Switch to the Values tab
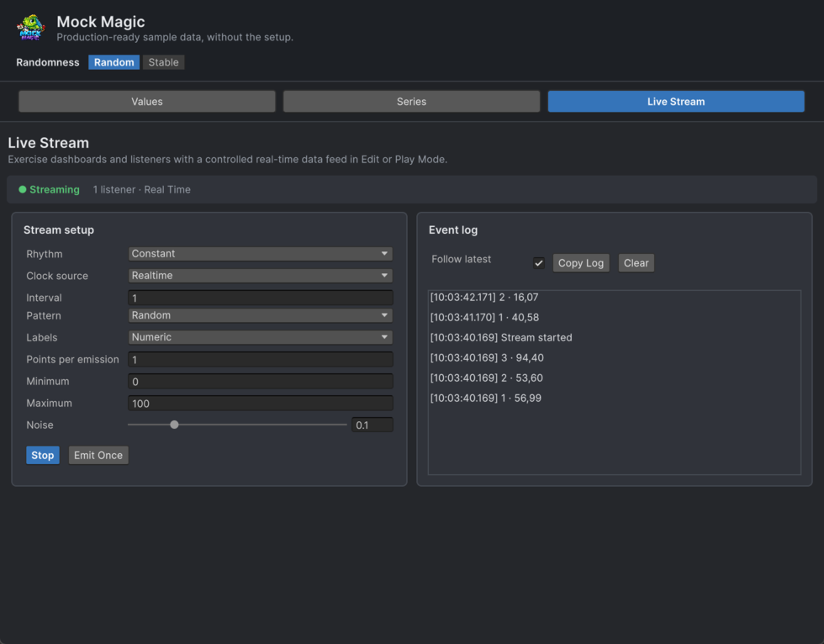Screen dimensions: 824x644 (147, 102)
